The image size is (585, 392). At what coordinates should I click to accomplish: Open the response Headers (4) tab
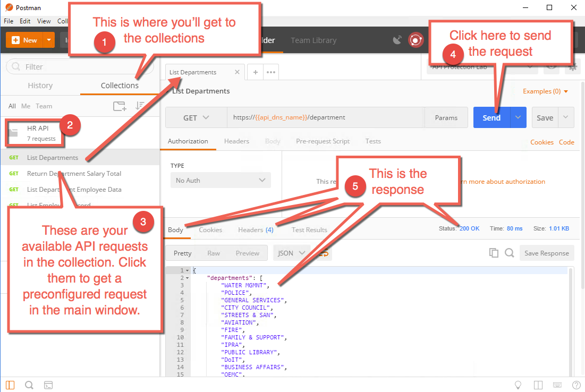(256, 230)
